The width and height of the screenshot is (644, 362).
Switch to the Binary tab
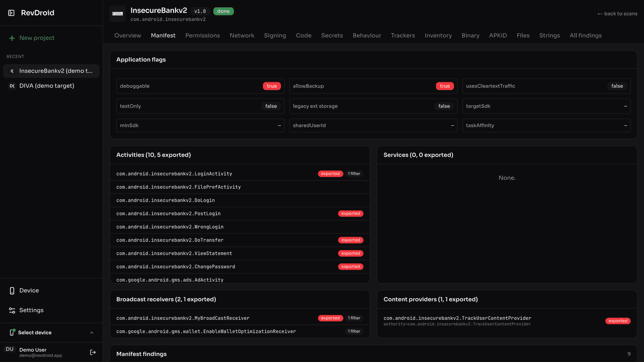pos(470,36)
